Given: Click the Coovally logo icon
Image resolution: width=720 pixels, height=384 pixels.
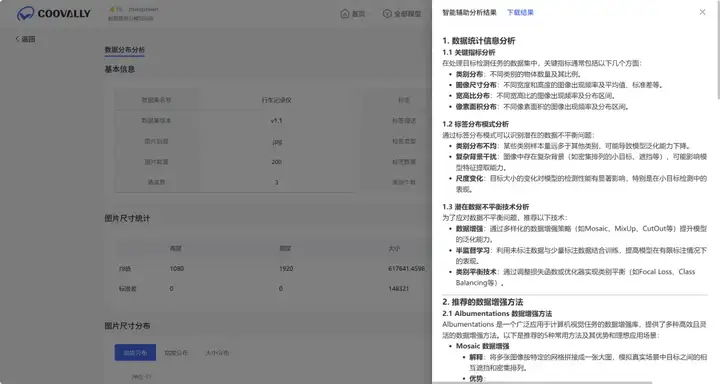Looking at the screenshot, I should (x=25, y=14).
